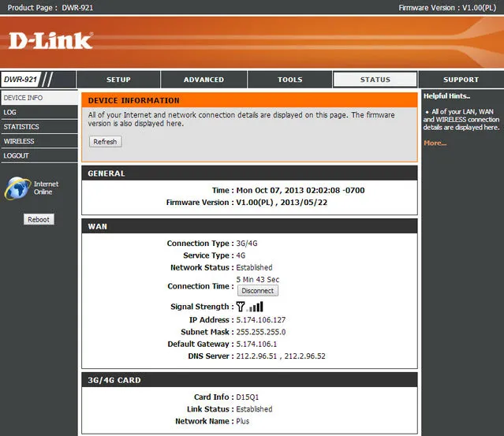Open the TOOLS tab

[x=289, y=80]
